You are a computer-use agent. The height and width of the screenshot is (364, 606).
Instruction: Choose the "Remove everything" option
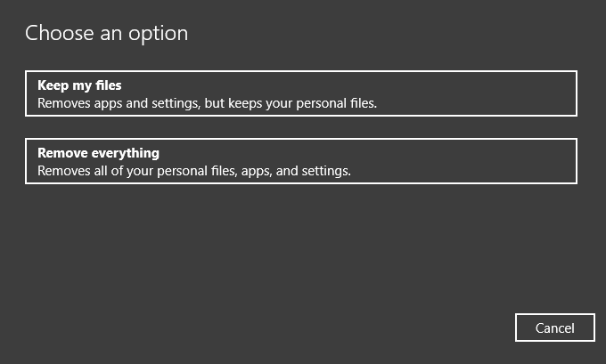pos(300,161)
